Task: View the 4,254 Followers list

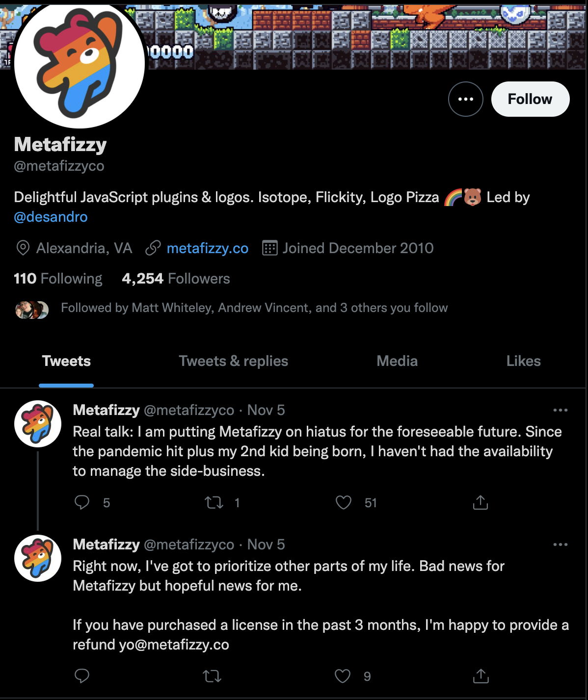Action: point(175,278)
